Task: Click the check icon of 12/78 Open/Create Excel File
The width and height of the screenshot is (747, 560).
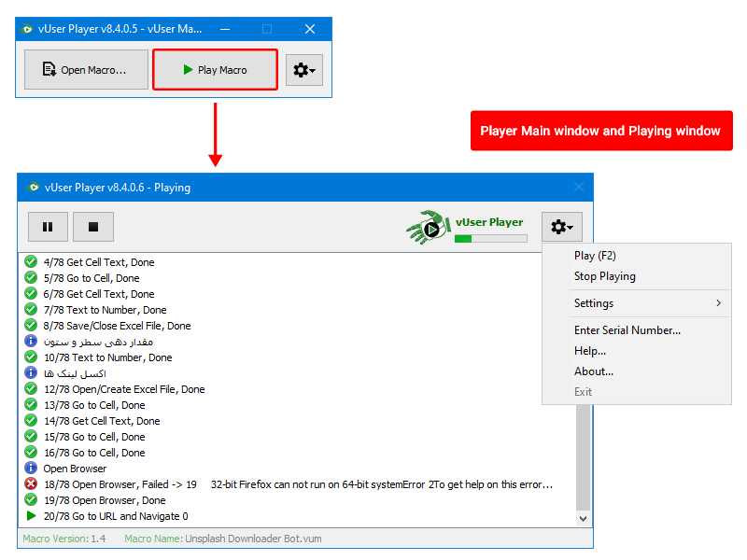Action: [x=31, y=388]
